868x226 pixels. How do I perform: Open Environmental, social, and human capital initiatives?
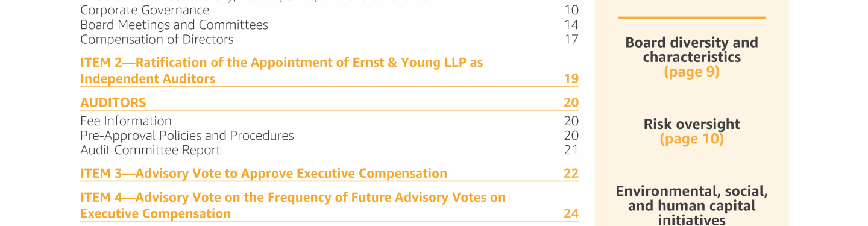(x=691, y=206)
